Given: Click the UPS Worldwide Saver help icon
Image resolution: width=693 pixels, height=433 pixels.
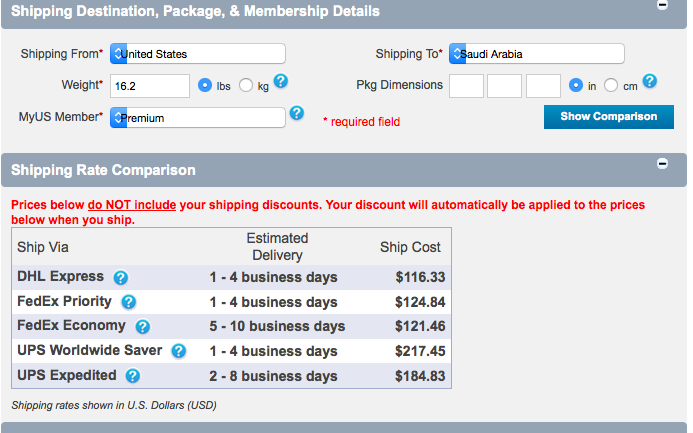Looking at the screenshot, I should tap(179, 351).
